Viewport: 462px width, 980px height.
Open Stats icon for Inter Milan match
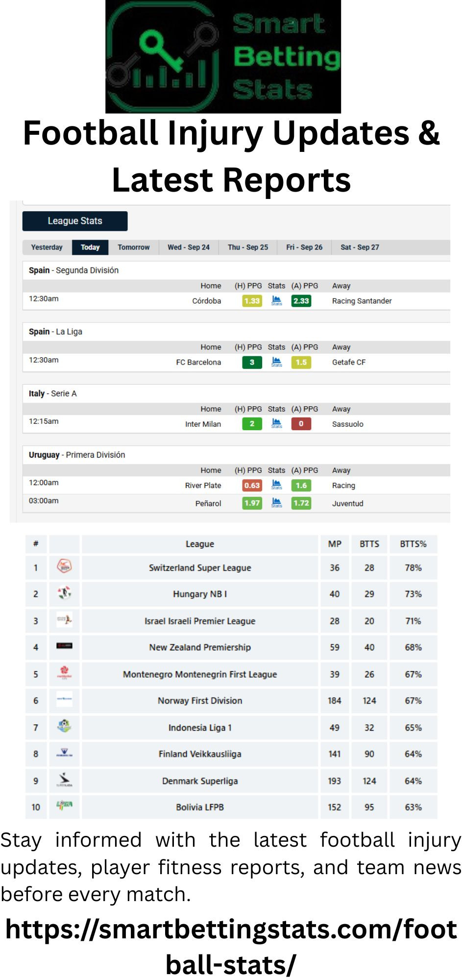point(276,423)
